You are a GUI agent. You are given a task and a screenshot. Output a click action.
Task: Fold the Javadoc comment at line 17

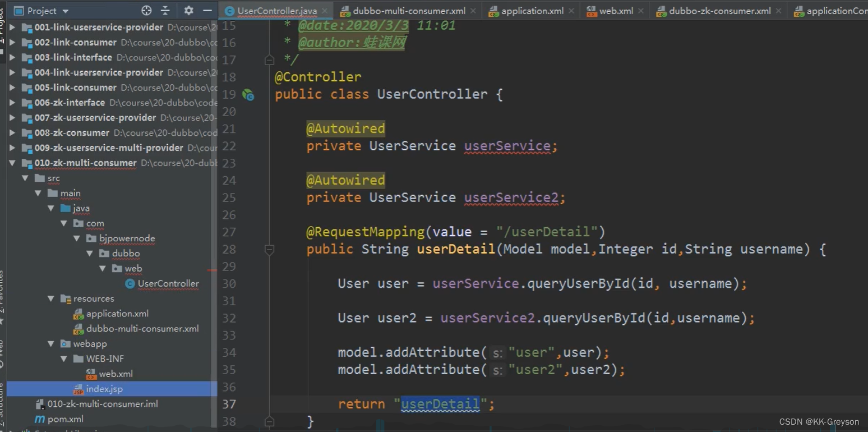269,59
